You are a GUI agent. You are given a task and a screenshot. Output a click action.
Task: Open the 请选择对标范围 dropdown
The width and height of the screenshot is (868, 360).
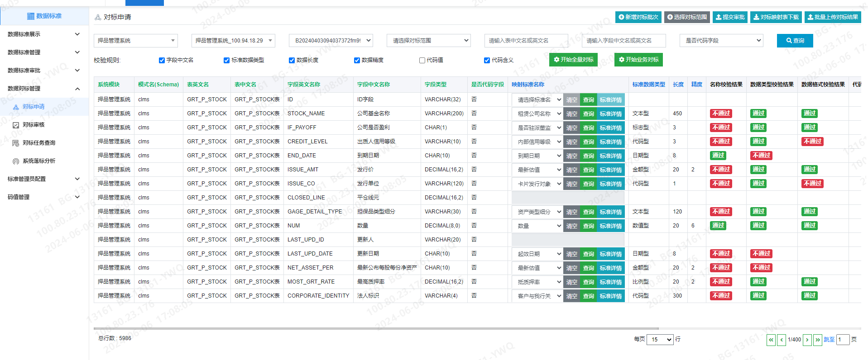[429, 41]
